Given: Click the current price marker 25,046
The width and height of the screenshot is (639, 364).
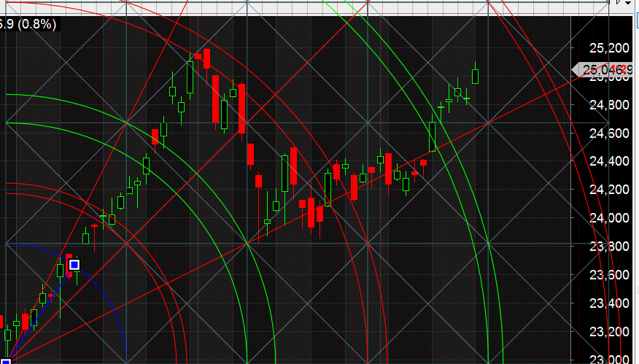Looking at the screenshot, I should click(605, 70).
